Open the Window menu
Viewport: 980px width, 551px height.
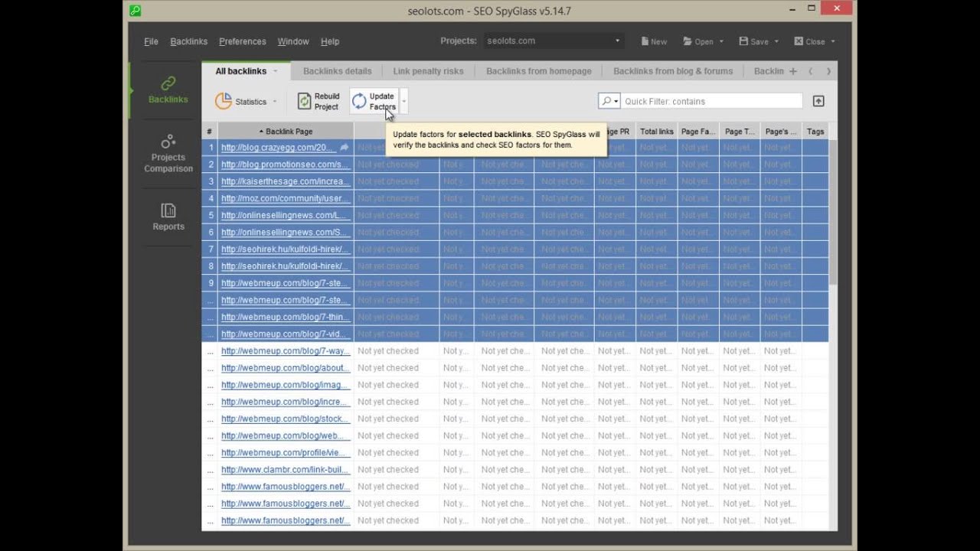293,41
